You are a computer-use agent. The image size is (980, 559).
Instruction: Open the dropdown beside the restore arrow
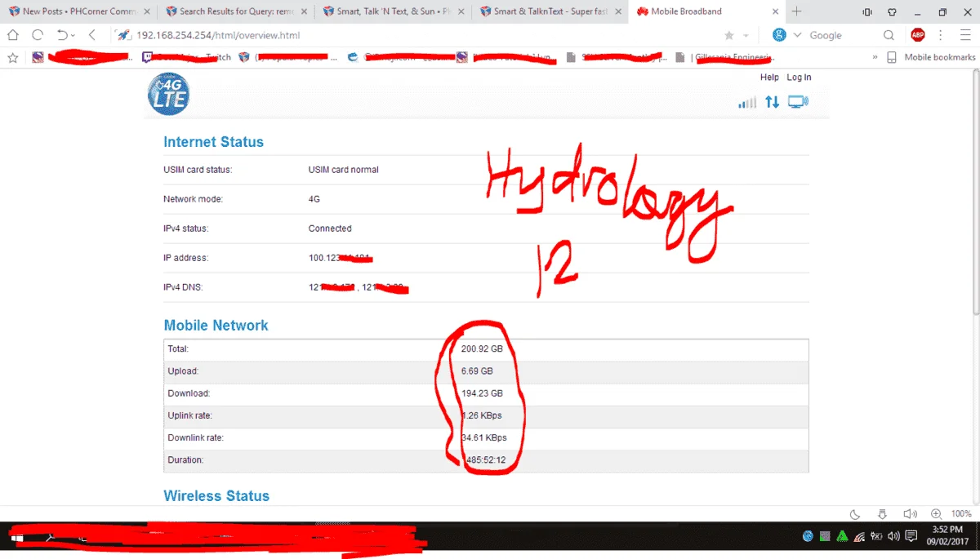click(73, 36)
